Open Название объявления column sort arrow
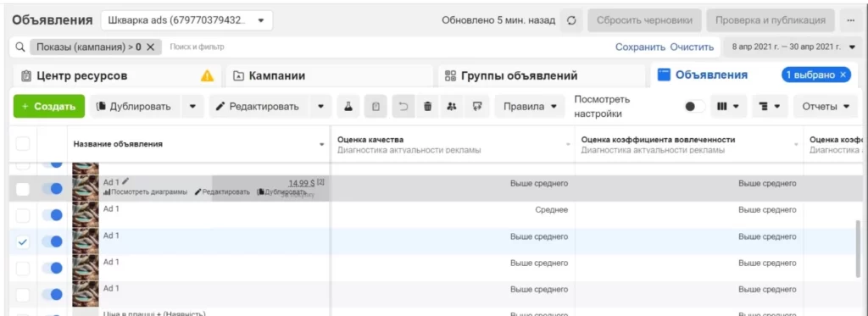This screenshot has height=316, width=868. pos(321,144)
